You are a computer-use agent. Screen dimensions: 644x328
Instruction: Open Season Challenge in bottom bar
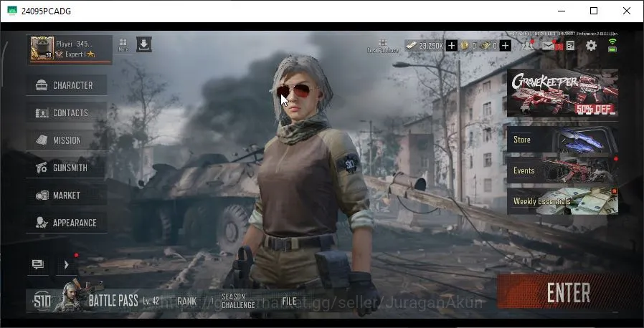click(x=238, y=301)
